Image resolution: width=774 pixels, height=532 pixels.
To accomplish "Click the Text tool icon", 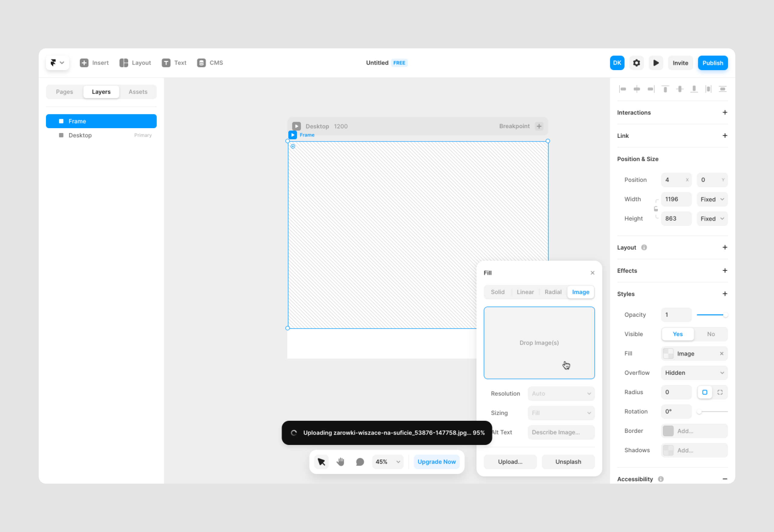I will [167, 63].
